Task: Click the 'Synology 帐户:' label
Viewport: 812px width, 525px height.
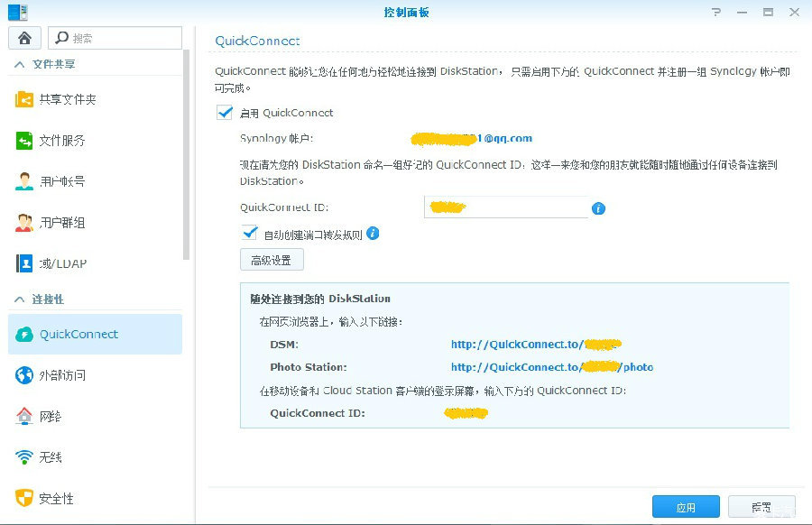Action: [277, 138]
